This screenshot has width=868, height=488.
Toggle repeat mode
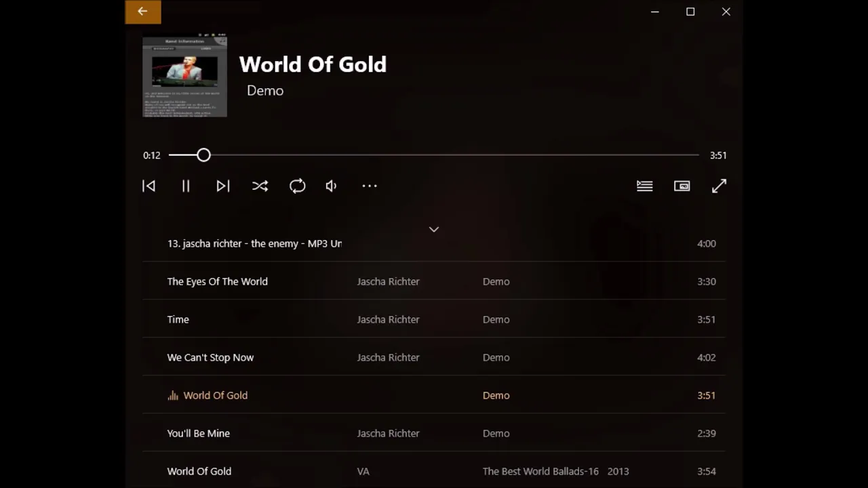tap(297, 186)
